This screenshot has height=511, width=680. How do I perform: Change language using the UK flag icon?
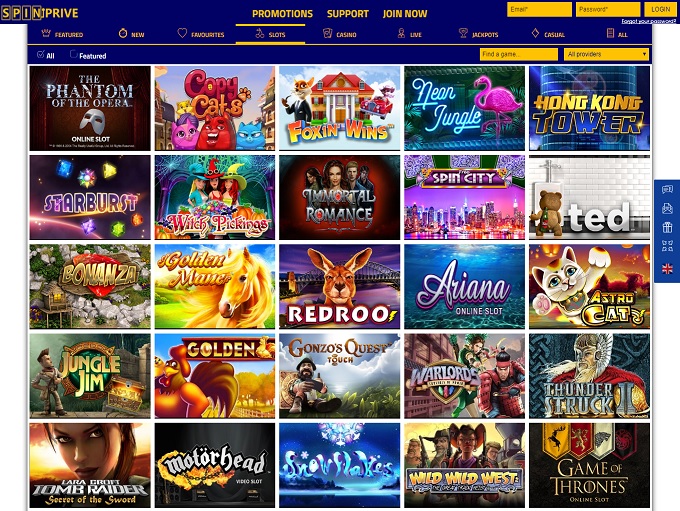[667, 269]
